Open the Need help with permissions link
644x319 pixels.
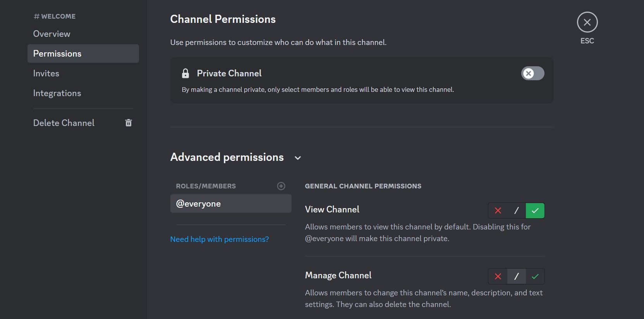(x=219, y=239)
